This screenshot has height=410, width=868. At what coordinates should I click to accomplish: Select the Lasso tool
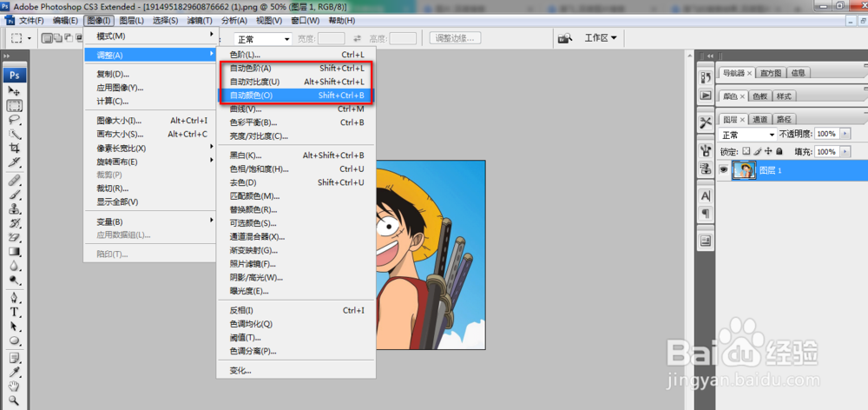[x=15, y=120]
